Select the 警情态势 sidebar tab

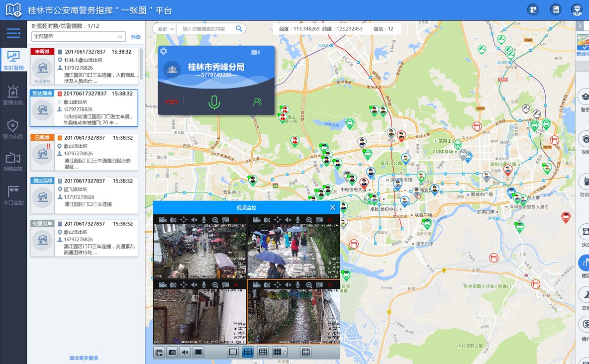13,94
